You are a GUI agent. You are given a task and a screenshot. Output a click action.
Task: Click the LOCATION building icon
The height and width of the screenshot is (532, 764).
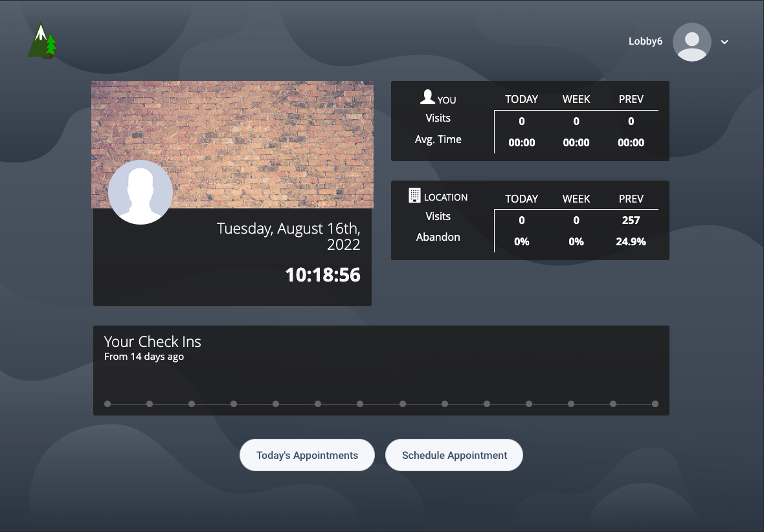[x=414, y=195]
